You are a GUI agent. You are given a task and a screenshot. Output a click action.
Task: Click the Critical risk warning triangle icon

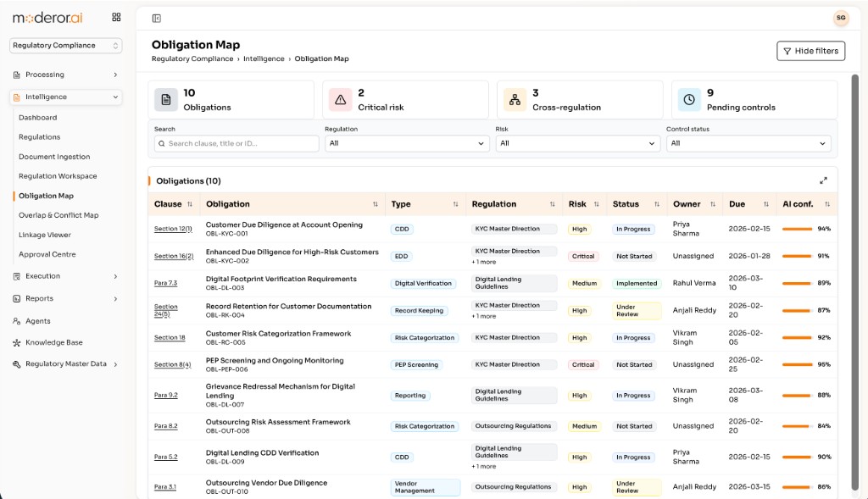point(341,100)
